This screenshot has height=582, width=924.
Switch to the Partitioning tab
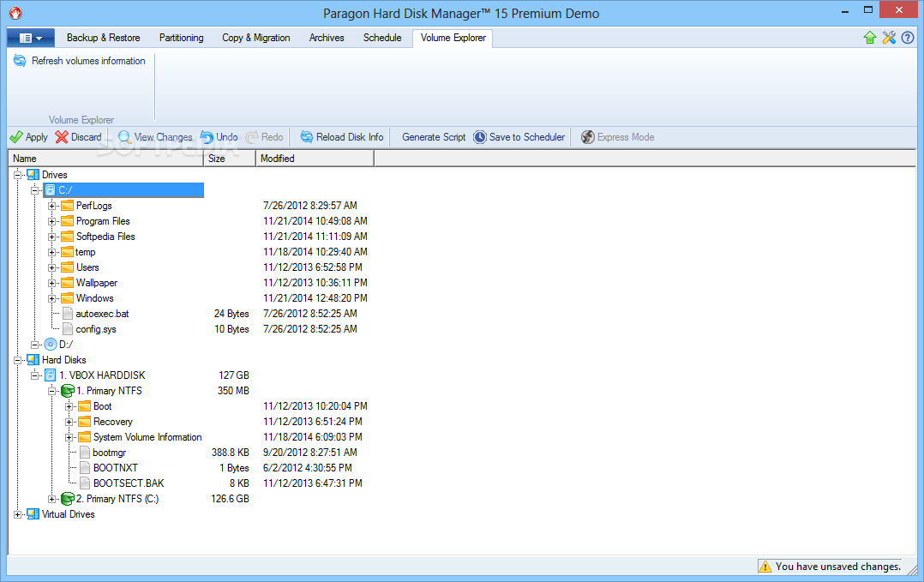click(x=182, y=38)
